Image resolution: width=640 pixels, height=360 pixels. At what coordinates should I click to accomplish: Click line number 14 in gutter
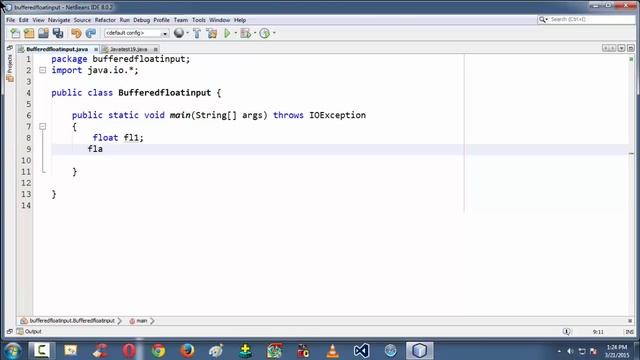[x=26, y=205]
